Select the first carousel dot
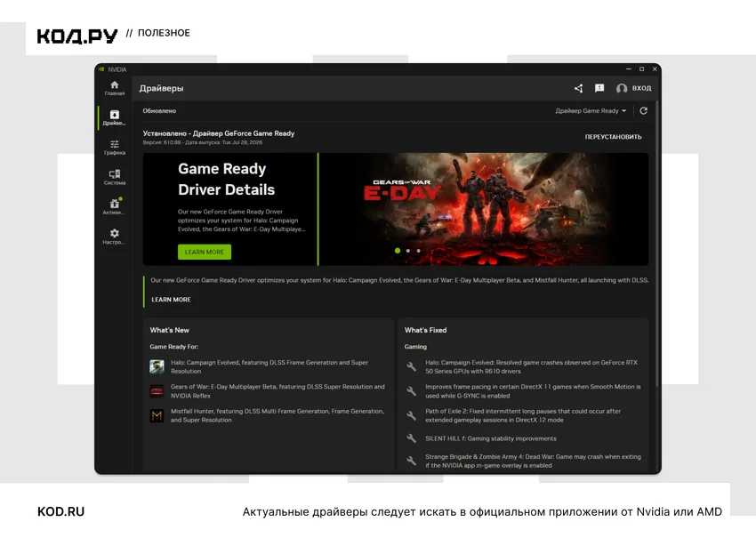 398,251
